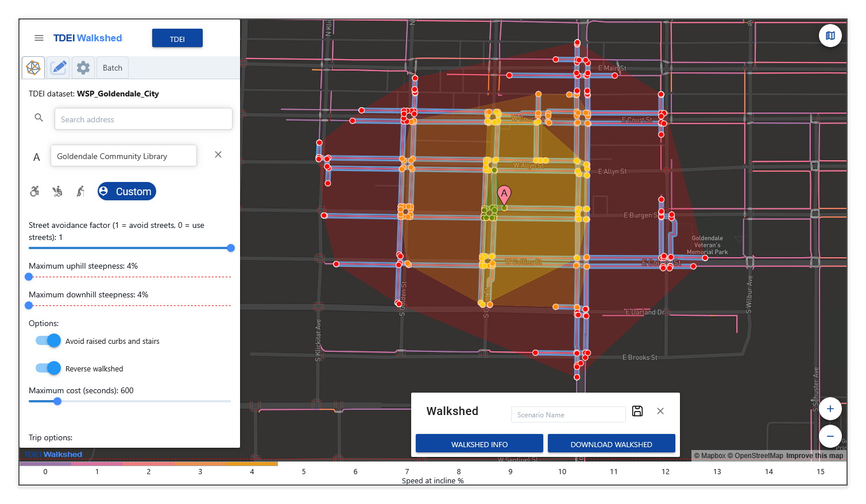Choose the Custom profile chip
The height and width of the screenshot is (504, 866).
pos(126,191)
